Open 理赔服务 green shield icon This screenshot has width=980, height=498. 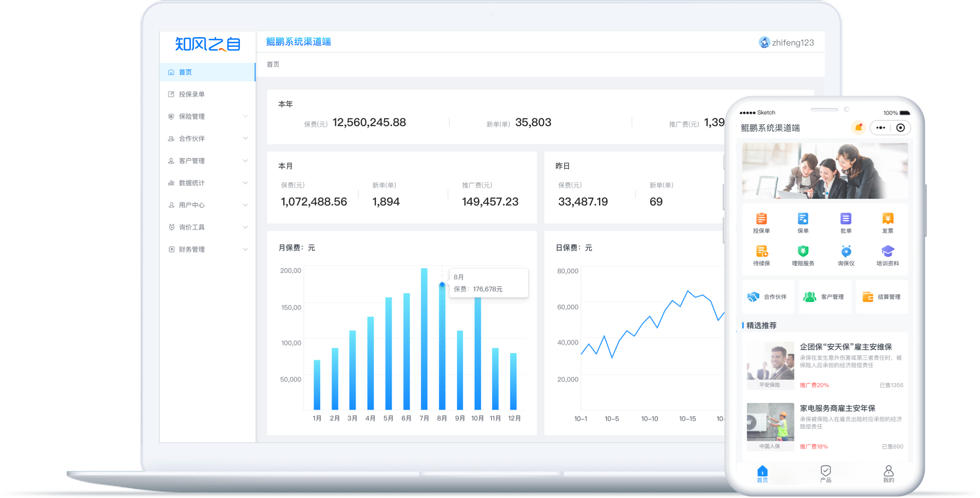coord(803,252)
